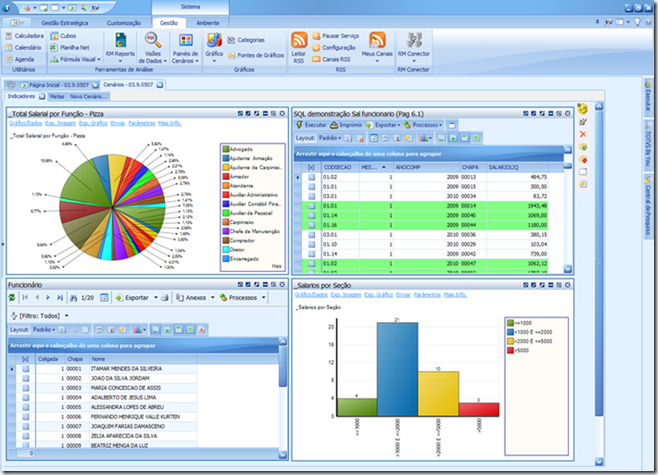Click the Advogado legend color swatch
658x475 pixels.
(226, 149)
